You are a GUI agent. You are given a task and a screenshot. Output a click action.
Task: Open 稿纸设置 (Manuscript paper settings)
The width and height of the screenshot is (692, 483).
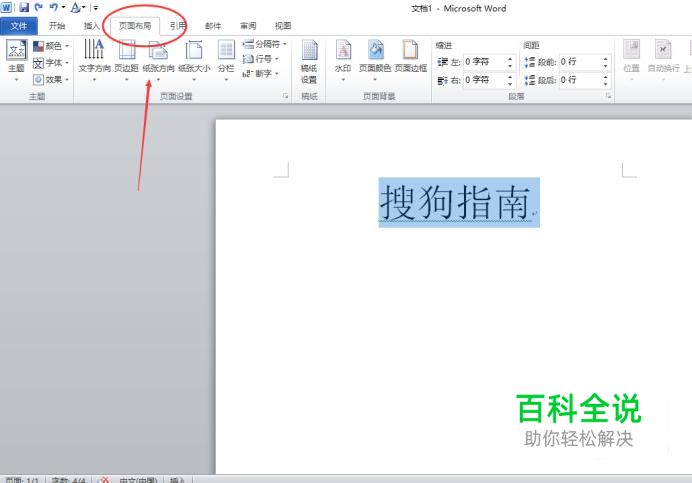click(309, 62)
